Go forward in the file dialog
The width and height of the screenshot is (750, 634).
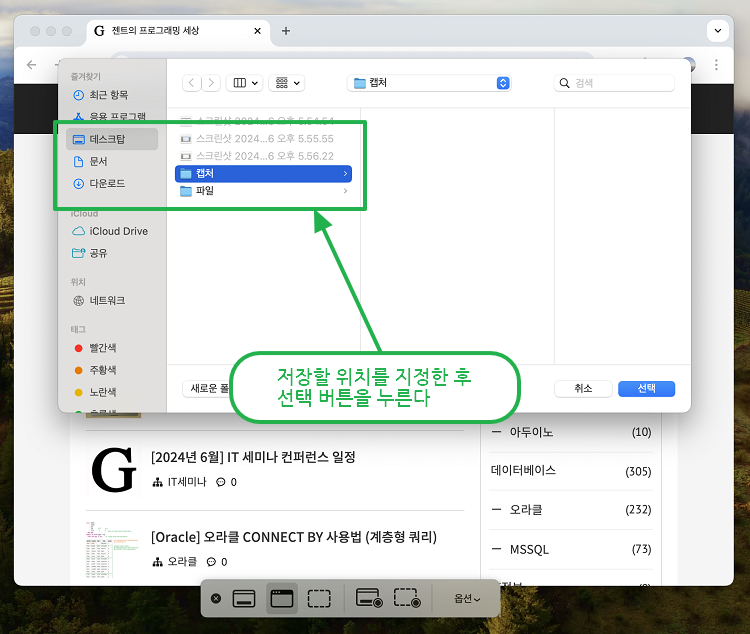pos(211,83)
